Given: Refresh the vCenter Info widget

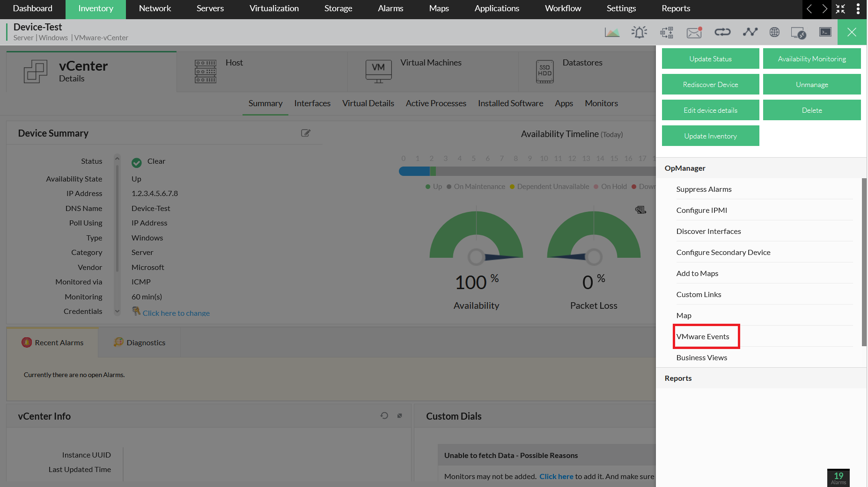Looking at the screenshot, I should pyautogui.click(x=384, y=415).
